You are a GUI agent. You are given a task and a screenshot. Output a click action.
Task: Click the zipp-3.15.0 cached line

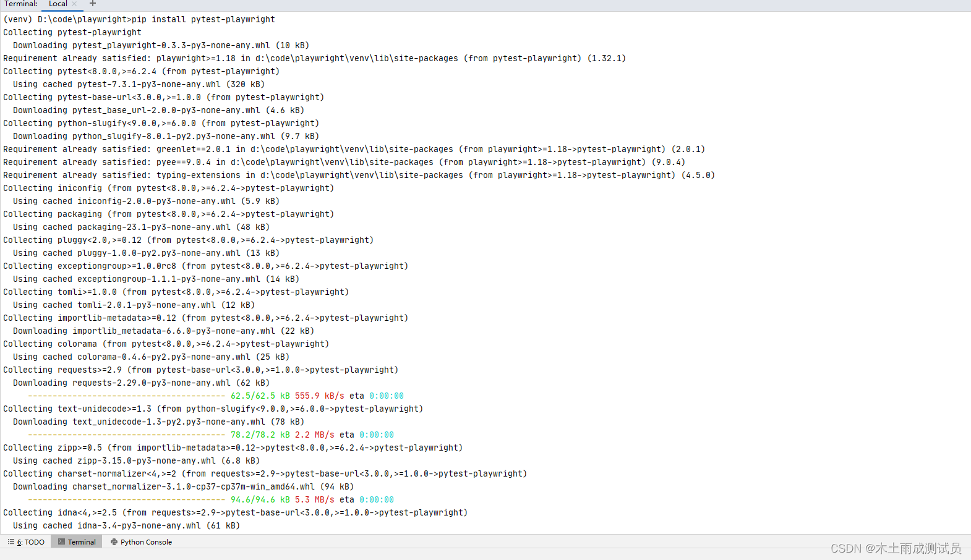[x=136, y=460]
